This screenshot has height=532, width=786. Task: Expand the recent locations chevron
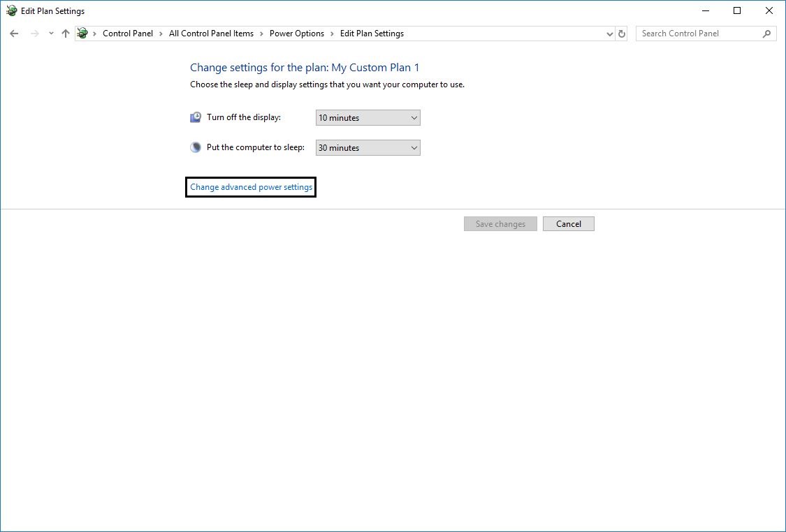[50, 33]
